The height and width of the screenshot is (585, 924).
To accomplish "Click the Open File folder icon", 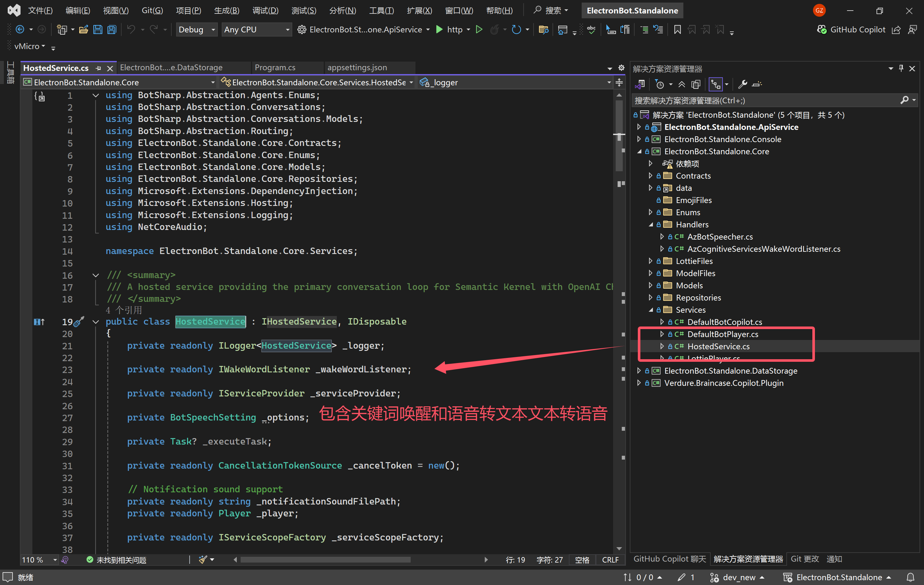I will (x=84, y=30).
